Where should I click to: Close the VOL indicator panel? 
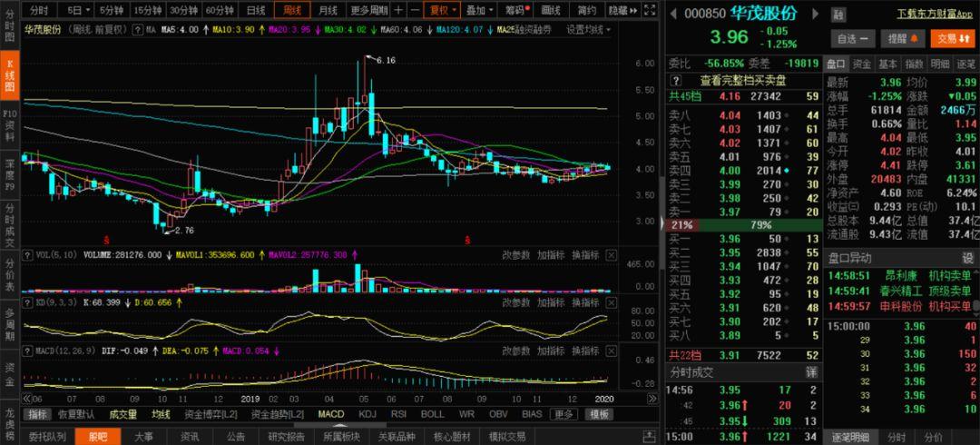click(611, 254)
